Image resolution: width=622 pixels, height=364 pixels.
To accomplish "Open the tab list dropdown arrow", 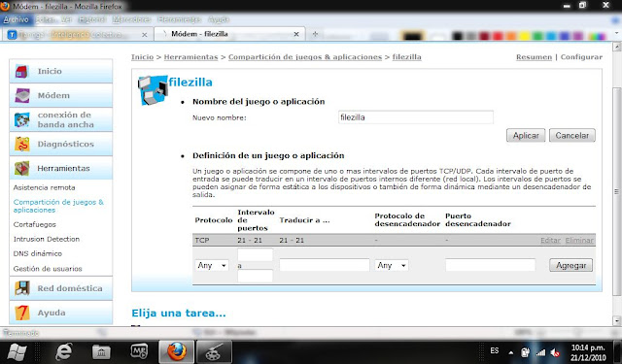I will pos(617,33).
